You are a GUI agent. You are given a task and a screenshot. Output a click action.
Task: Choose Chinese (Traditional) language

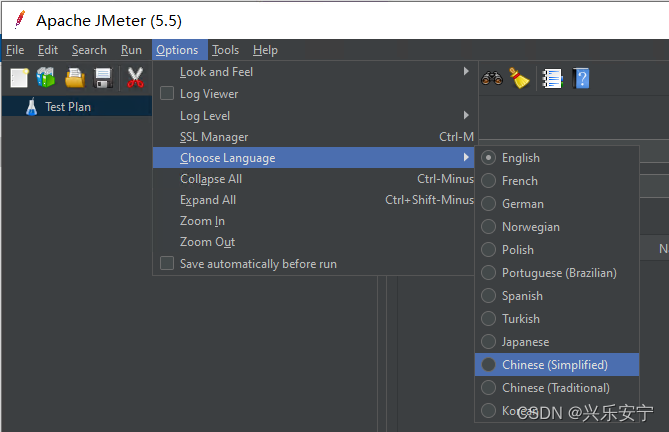pos(556,388)
